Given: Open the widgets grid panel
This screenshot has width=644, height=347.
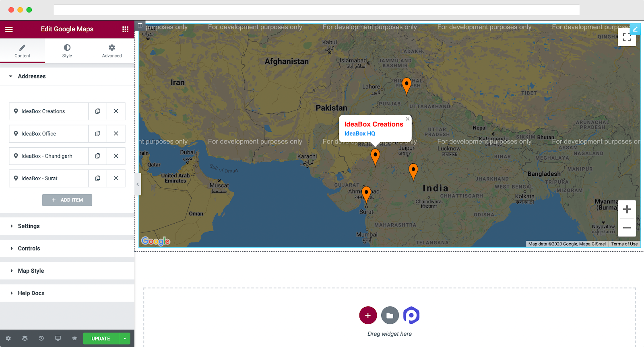Looking at the screenshot, I should pos(125,29).
